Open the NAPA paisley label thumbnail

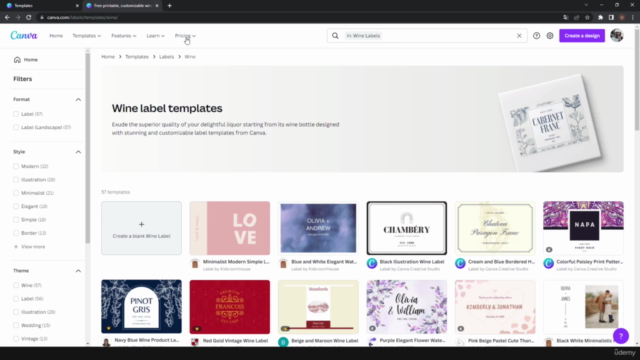tap(583, 228)
